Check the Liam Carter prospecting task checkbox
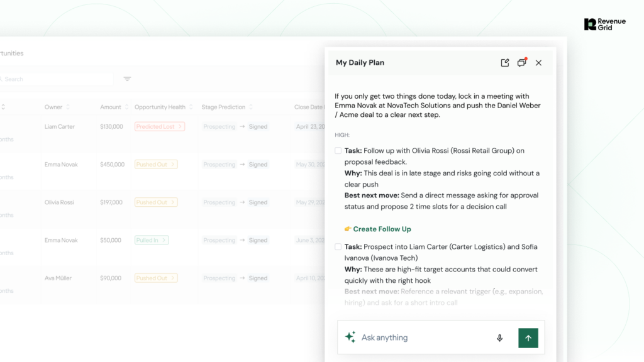The width and height of the screenshot is (644, 362). [338, 247]
